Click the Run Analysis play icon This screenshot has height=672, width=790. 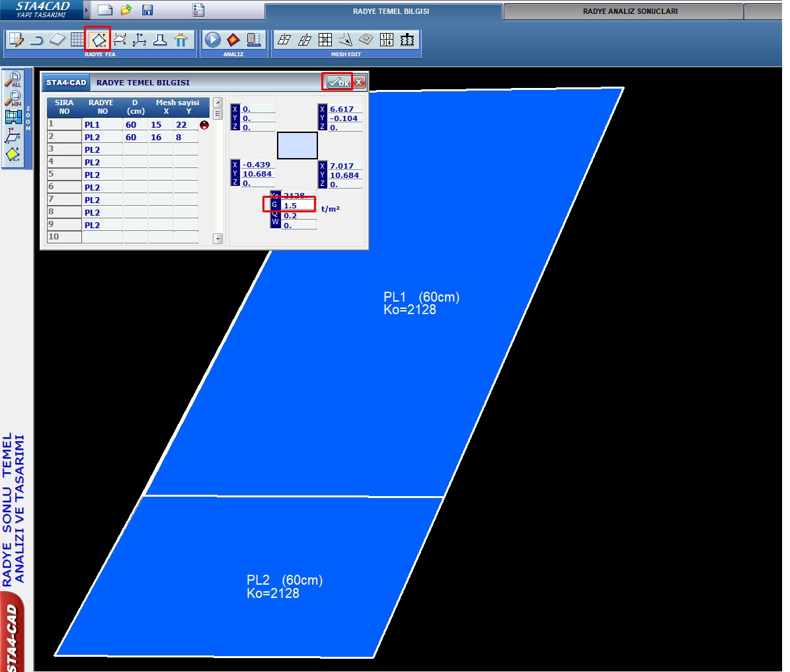(x=212, y=40)
